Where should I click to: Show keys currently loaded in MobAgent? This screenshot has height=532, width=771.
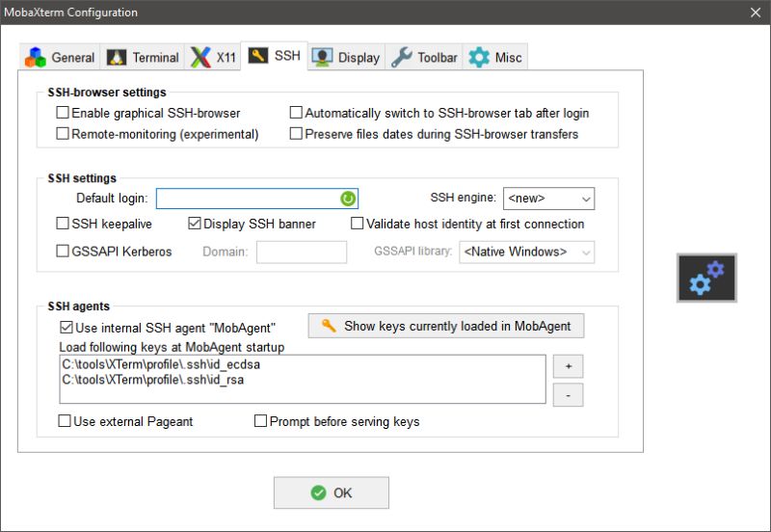click(446, 326)
